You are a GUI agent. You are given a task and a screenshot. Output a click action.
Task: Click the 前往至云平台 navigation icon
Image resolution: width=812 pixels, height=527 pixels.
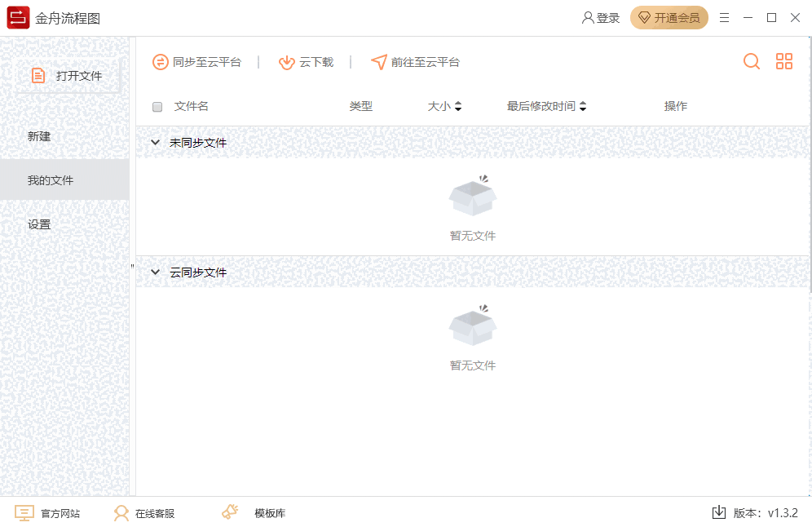pyautogui.click(x=379, y=61)
